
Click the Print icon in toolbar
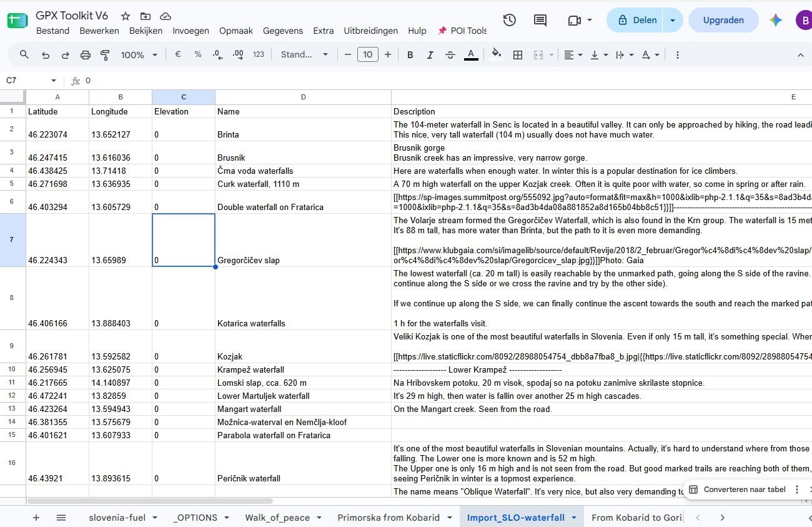(86, 55)
